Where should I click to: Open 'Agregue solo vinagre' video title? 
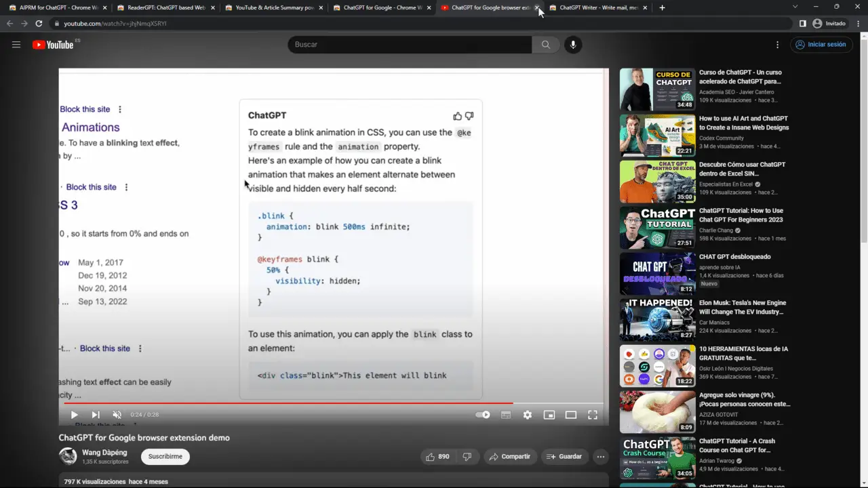point(745,399)
